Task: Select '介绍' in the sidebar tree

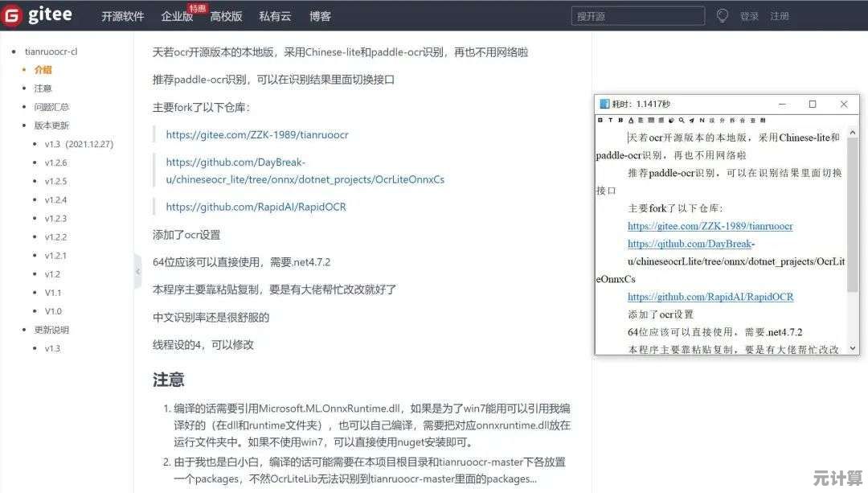Action: 41,70
